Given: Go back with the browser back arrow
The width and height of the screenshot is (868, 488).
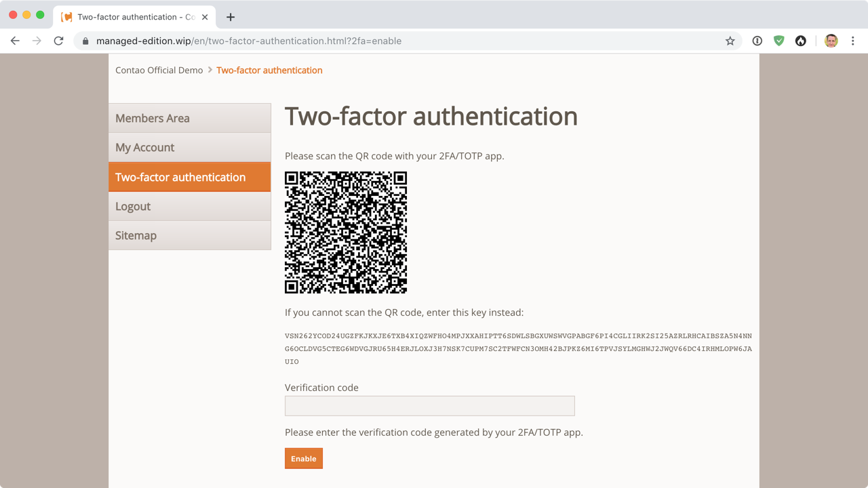Looking at the screenshot, I should tap(15, 41).
